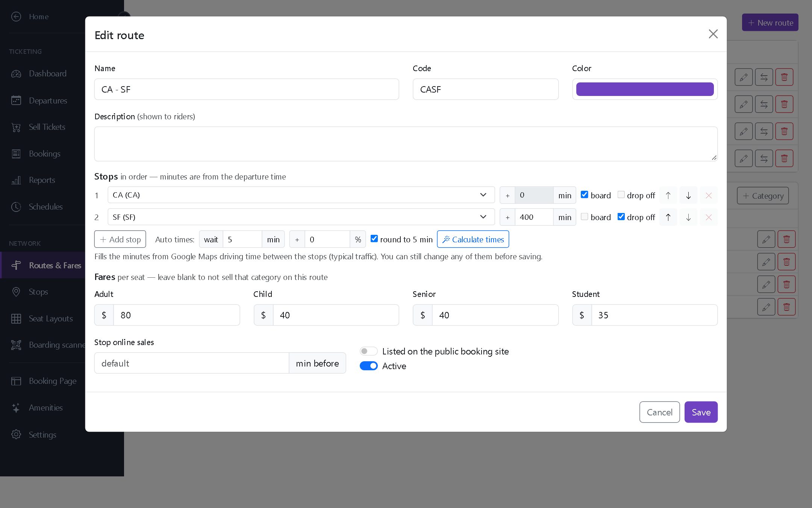Toggle board checkbox for the CA stop

[x=585, y=195]
